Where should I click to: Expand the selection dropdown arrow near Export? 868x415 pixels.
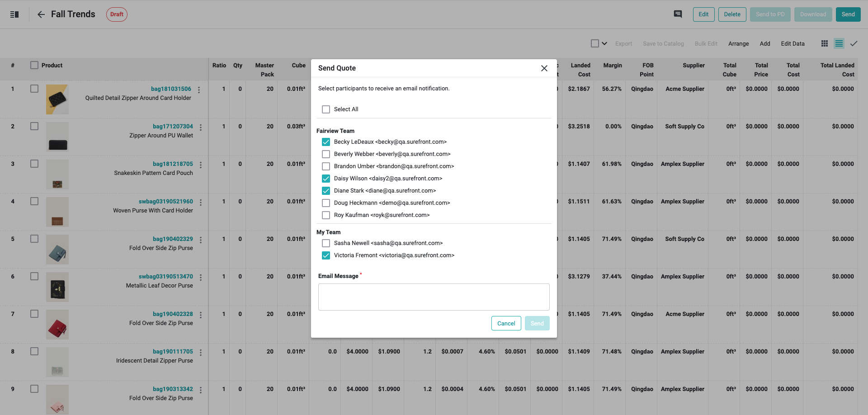point(604,43)
